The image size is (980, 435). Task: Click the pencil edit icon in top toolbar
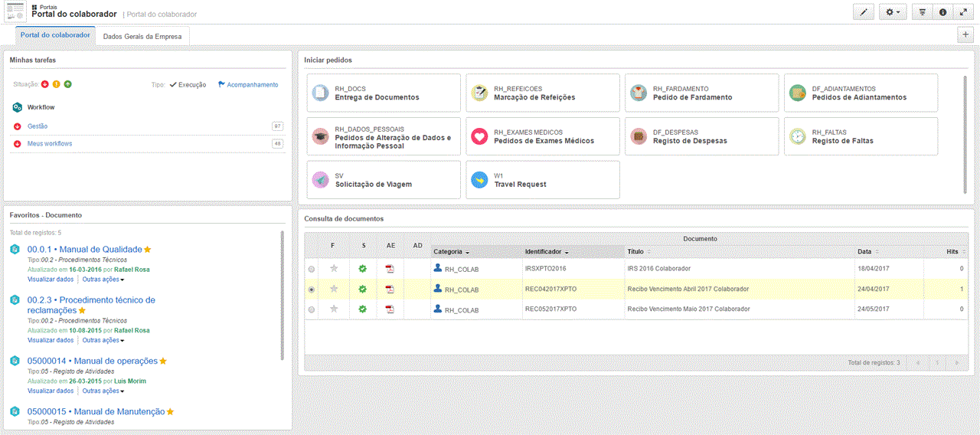863,12
